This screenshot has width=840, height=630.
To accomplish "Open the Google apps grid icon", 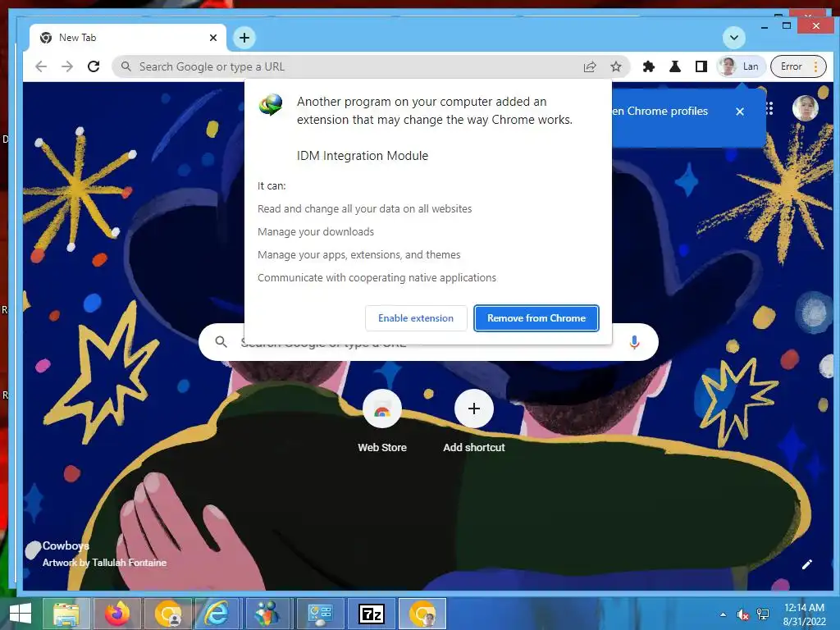I will click(x=769, y=108).
